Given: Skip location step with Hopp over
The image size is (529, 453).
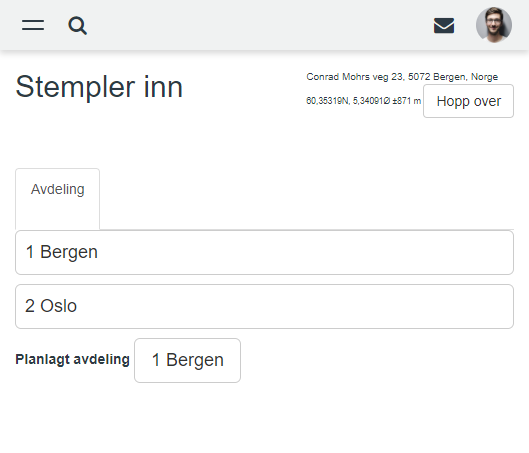Looking at the screenshot, I should (468, 101).
